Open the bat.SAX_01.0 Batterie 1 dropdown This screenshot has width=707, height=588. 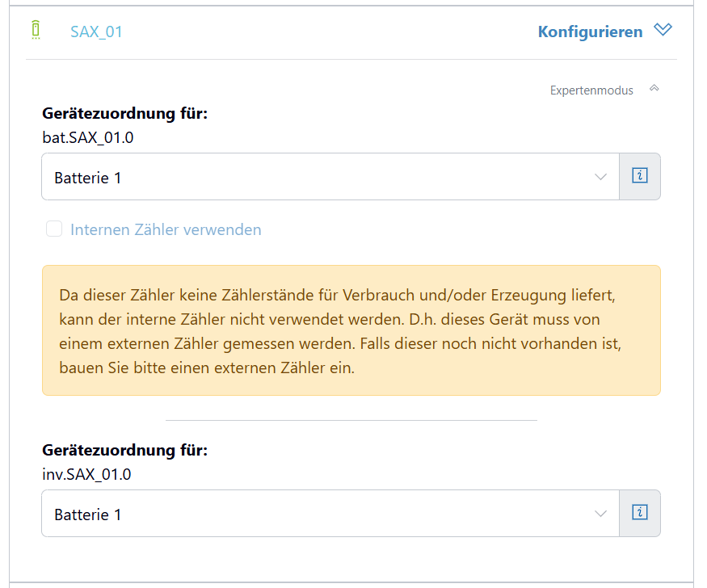[x=323, y=177]
